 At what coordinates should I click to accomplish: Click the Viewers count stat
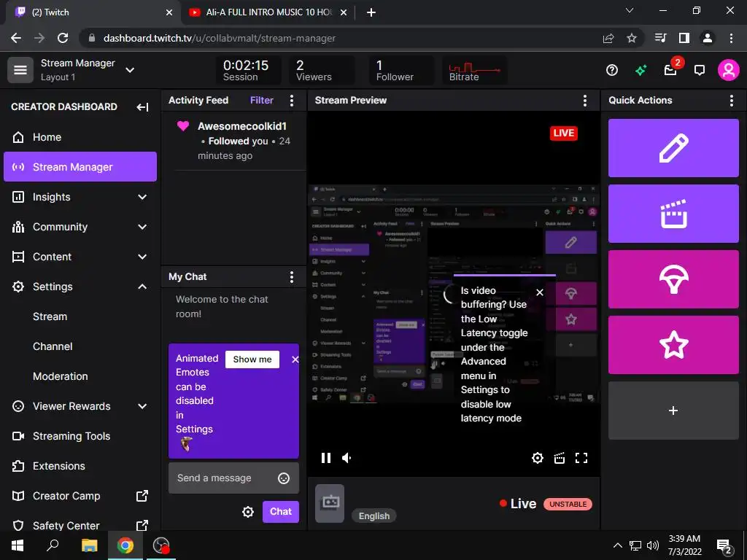click(322, 70)
